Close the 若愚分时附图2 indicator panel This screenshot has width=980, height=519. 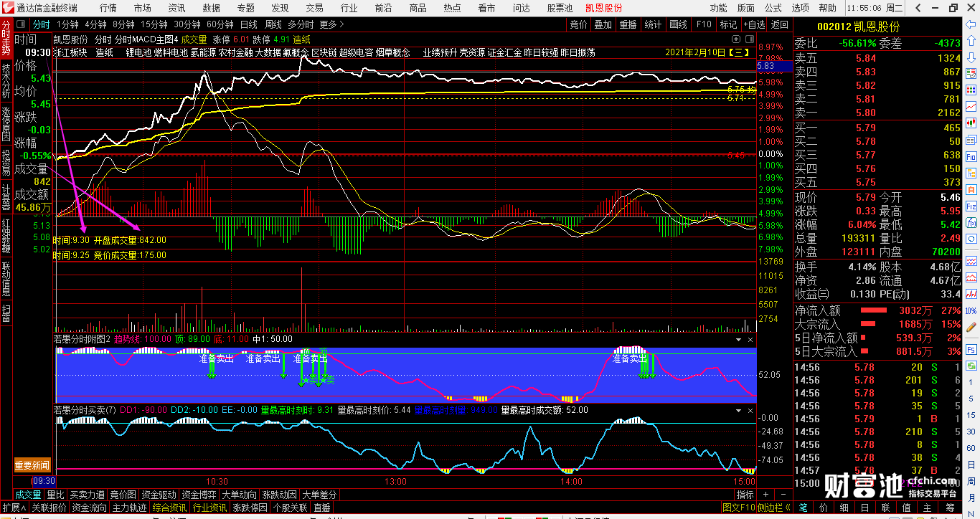pos(750,339)
